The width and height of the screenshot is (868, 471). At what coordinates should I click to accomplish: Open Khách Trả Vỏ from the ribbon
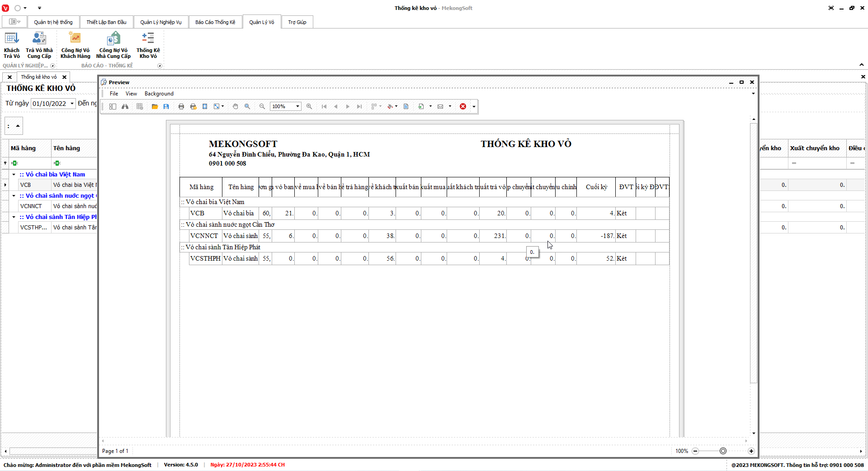12,45
